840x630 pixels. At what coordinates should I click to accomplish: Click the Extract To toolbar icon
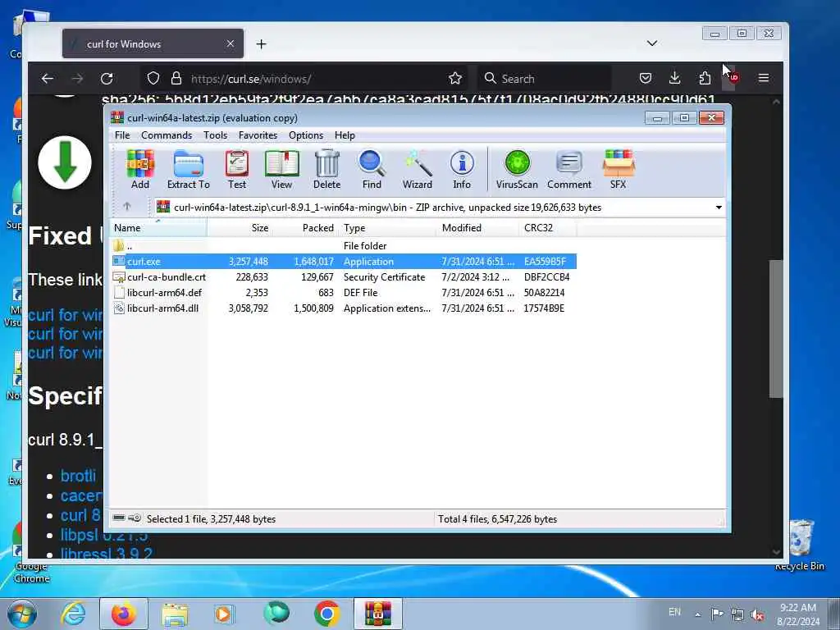pyautogui.click(x=189, y=169)
